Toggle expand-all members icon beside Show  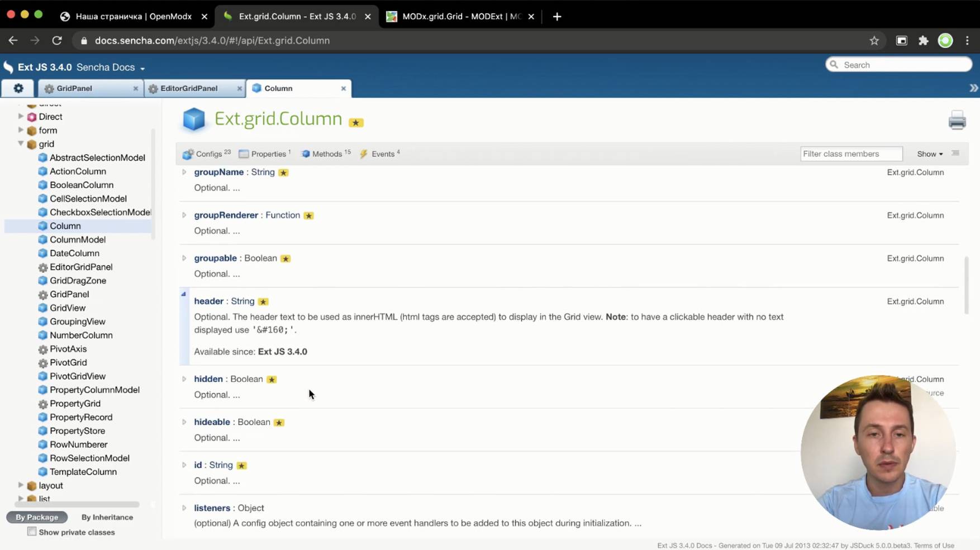point(955,154)
